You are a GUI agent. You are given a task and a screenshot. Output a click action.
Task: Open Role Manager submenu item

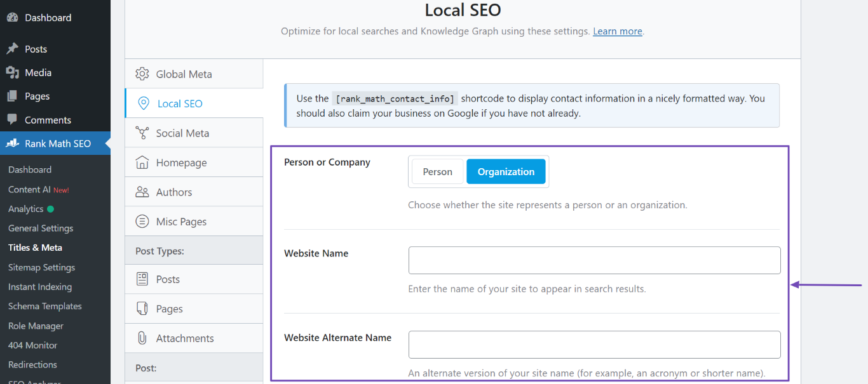(36, 326)
